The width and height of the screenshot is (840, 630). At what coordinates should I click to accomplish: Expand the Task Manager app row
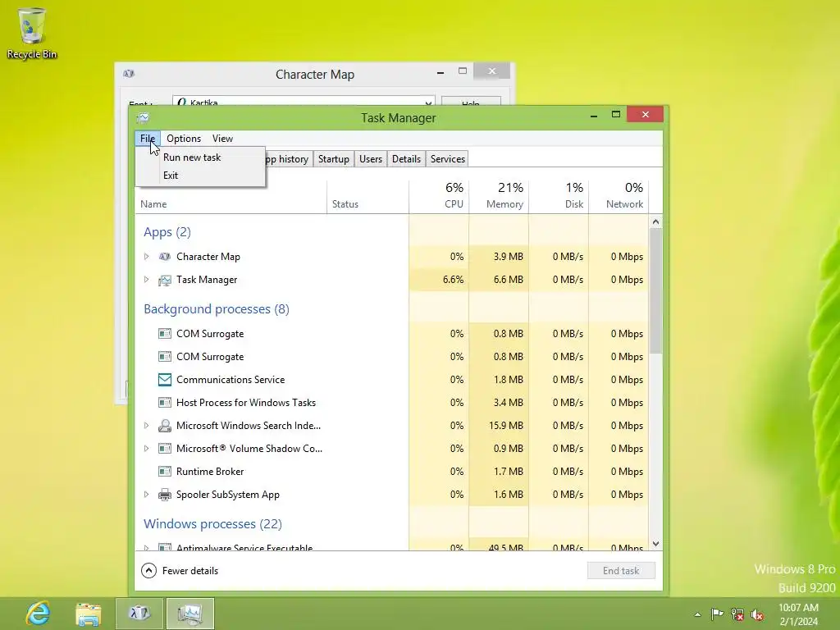click(146, 280)
